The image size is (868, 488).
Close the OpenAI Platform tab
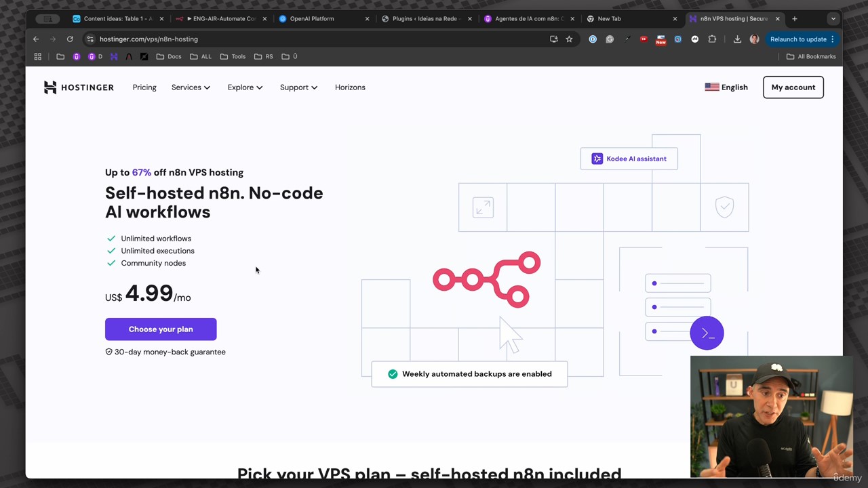(x=367, y=19)
